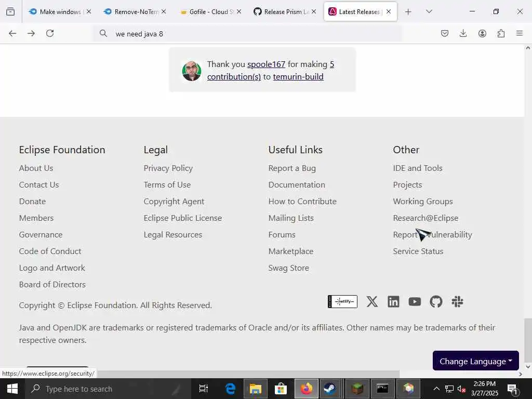Viewport: 532px width, 399px height.
Task: Open the Netlify badge in footer
Action: (342, 301)
